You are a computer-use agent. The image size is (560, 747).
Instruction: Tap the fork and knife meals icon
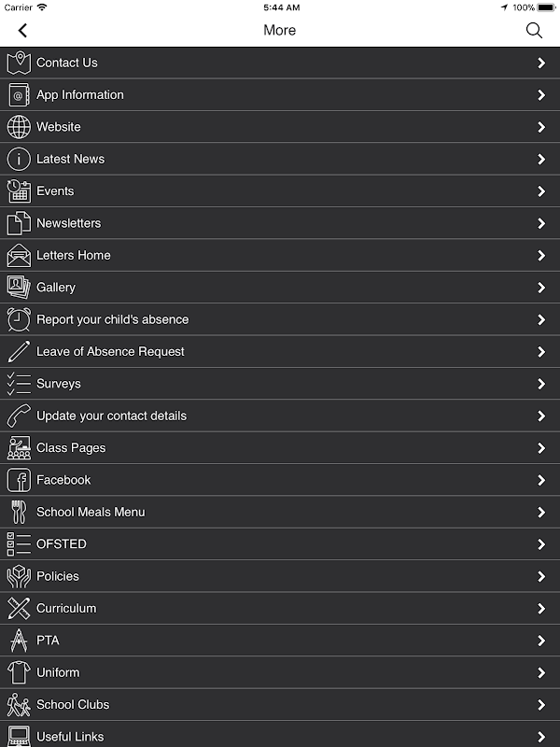tap(19, 512)
